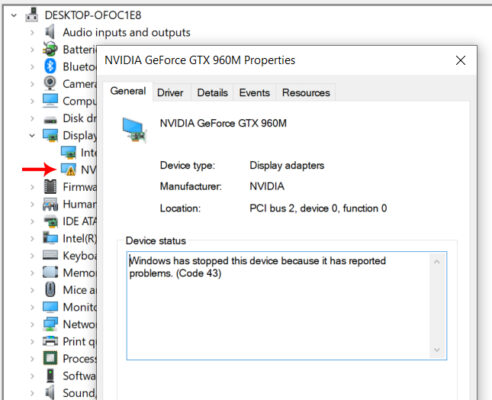Select the Software devices icon
492x400 pixels.
pyautogui.click(x=50, y=376)
